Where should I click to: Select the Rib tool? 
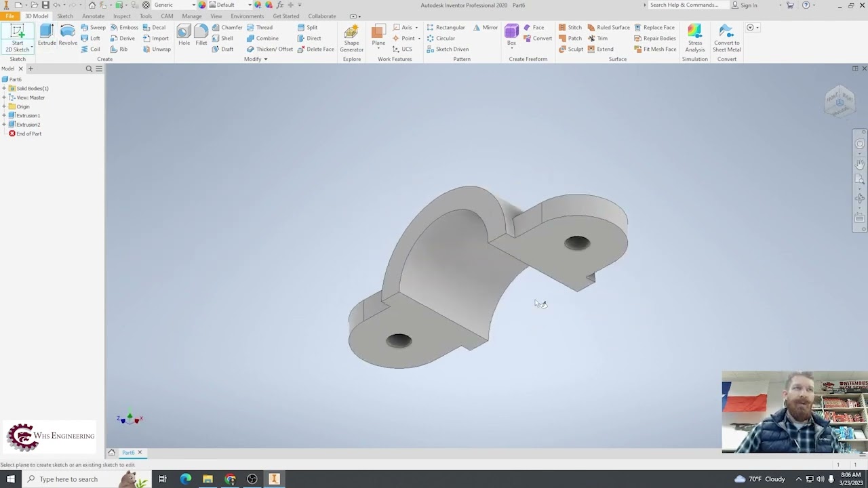[119, 49]
